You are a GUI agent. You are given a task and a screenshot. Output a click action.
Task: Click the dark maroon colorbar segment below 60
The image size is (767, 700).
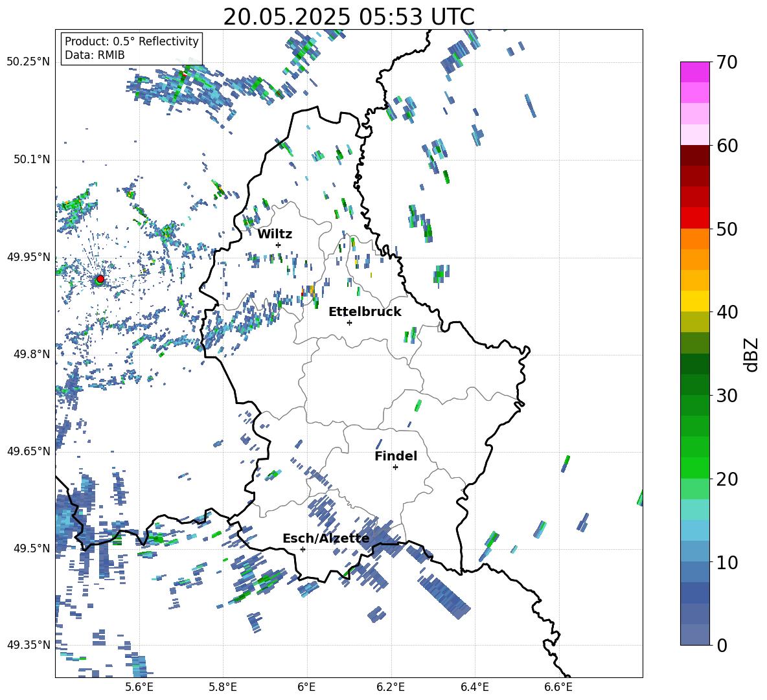[694, 155]
